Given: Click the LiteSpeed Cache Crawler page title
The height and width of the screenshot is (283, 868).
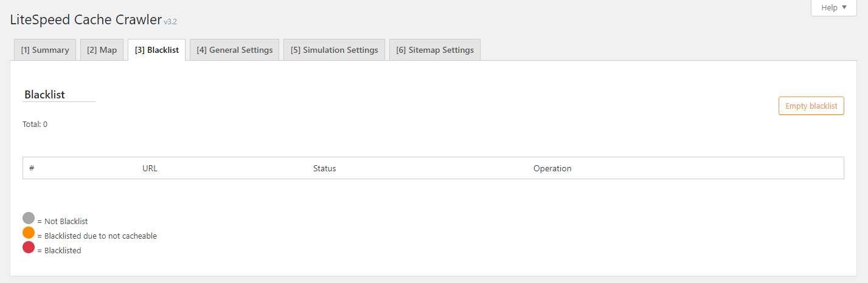Looking at the screenshot, I should [x=86, y=19].
